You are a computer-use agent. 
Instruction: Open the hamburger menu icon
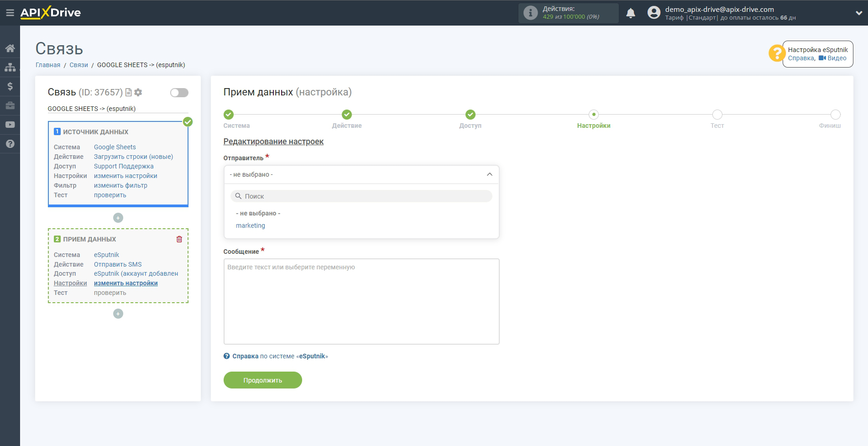(10, 13)
